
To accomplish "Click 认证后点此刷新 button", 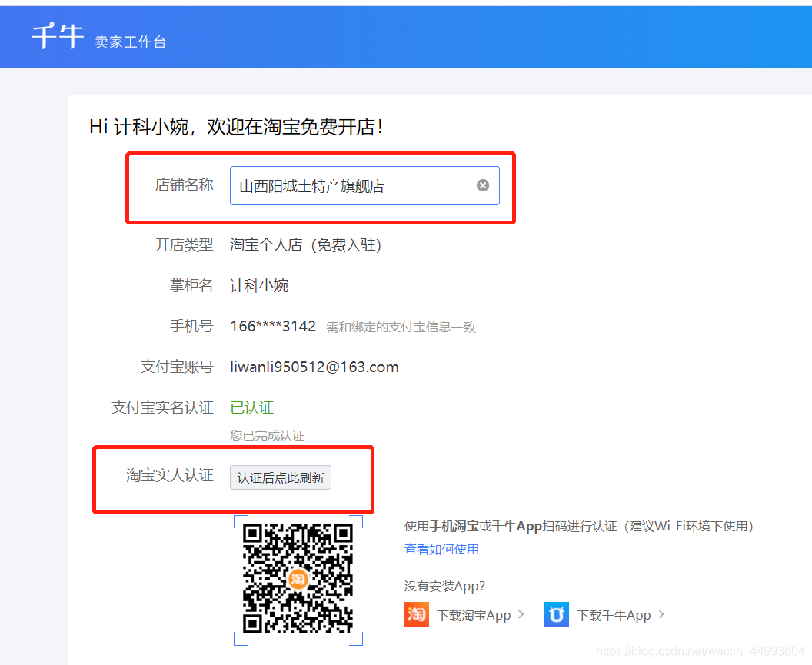I will pyautogui.click(x=280, y=477).
